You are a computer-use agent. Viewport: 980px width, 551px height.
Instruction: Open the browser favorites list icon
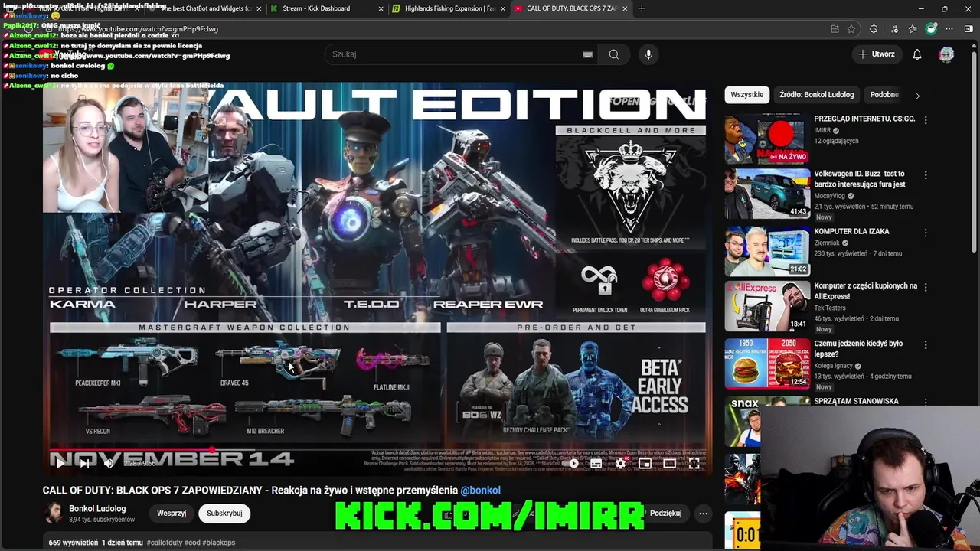[913, 29]
